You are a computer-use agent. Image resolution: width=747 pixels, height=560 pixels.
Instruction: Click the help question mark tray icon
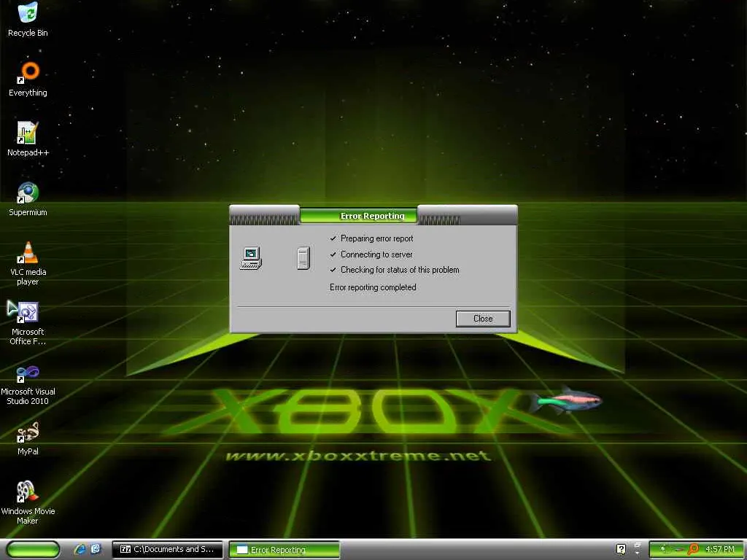621,550
